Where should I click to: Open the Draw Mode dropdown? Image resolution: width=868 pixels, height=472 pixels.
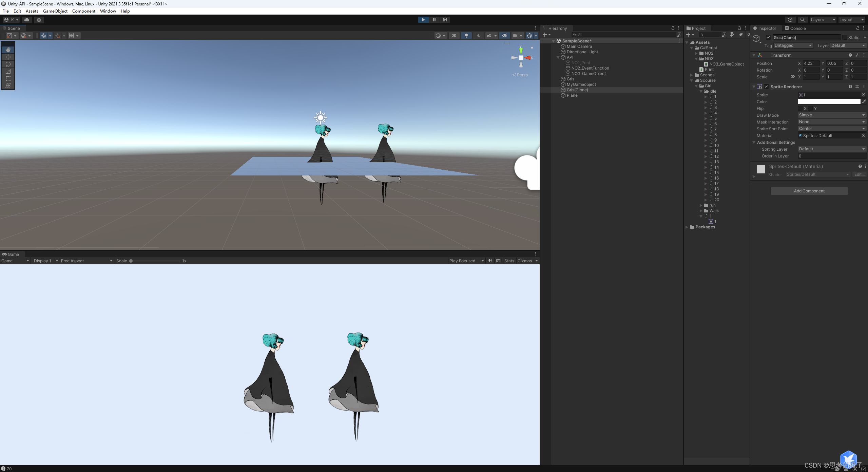pos(831,115)
